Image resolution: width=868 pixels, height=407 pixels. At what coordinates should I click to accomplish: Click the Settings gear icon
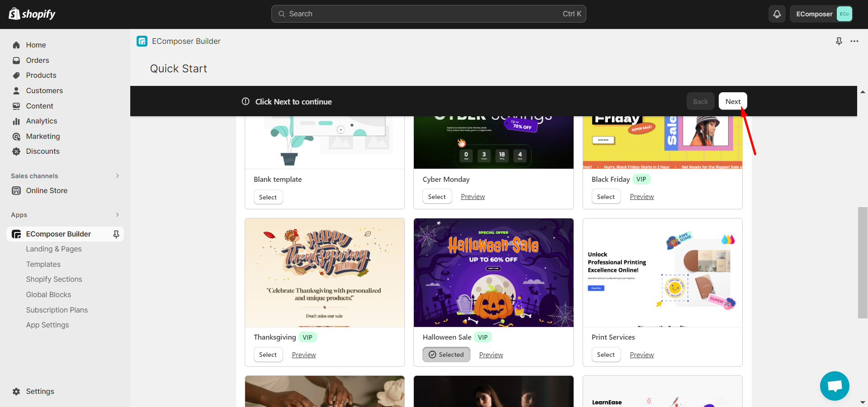coord(16,391)
